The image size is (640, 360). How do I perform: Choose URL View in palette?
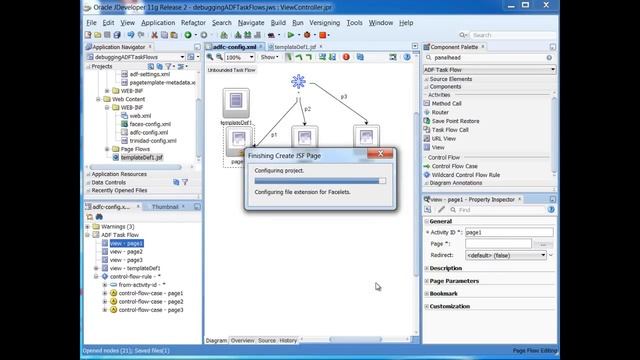click(x=443, y=139)
